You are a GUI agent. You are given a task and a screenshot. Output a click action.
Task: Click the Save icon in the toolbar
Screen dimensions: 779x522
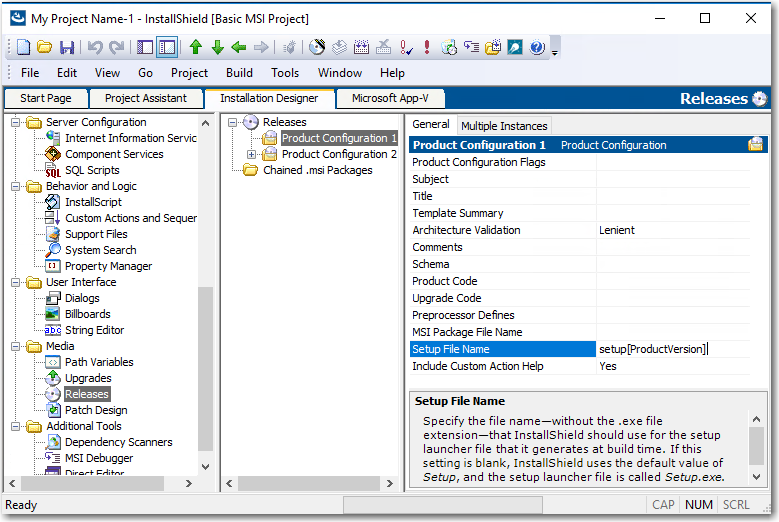67,47
